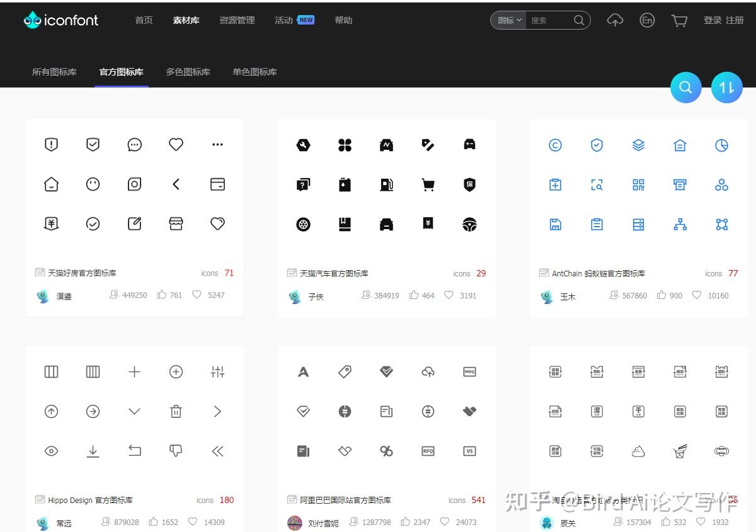Viewport: 756px width, 532px height.
Task: Open 活动 NEW in the top navigation
Action: [294, 20]
